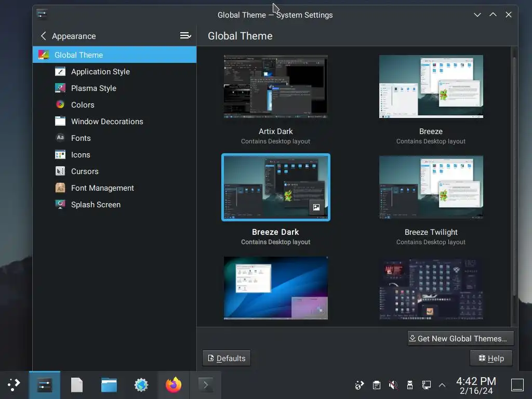Click the Application Style pencil icon
The image size is (532, 399).
[60, 71]
